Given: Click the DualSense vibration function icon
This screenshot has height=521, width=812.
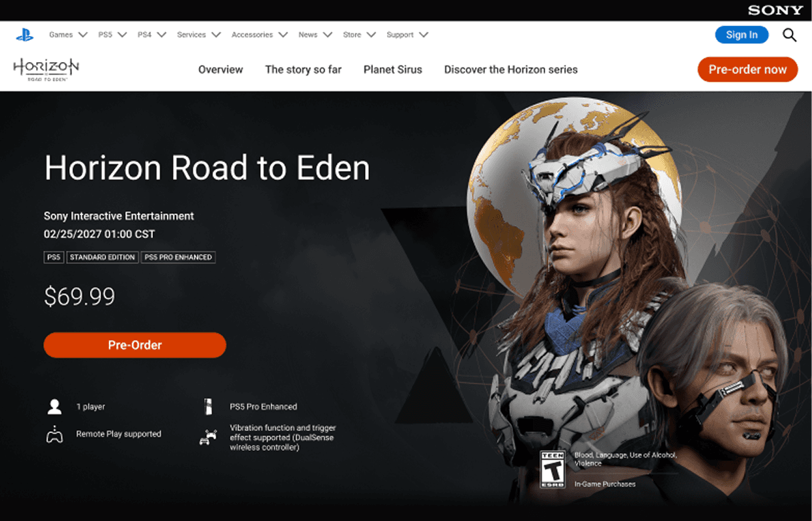Looking at the screenshot, I should (208, 438).
